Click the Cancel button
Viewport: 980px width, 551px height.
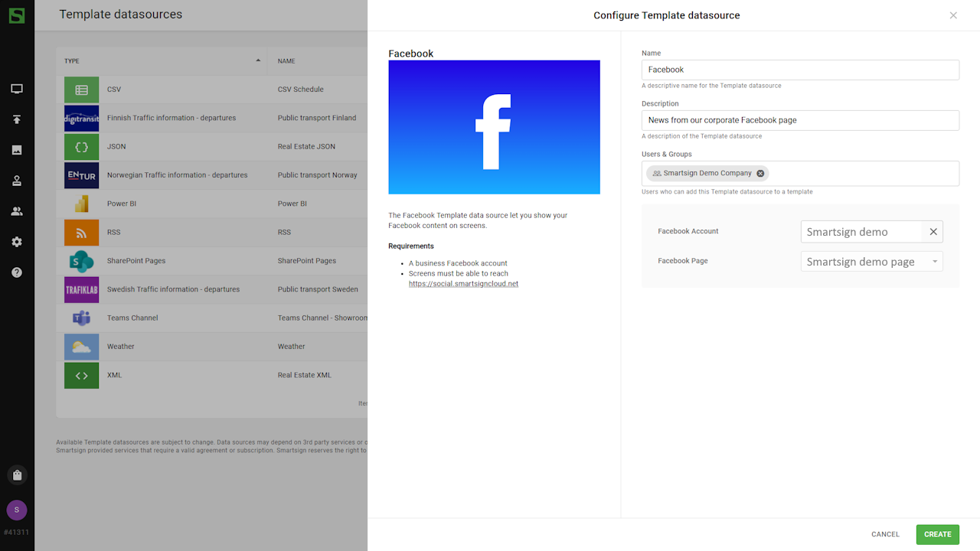885,534
